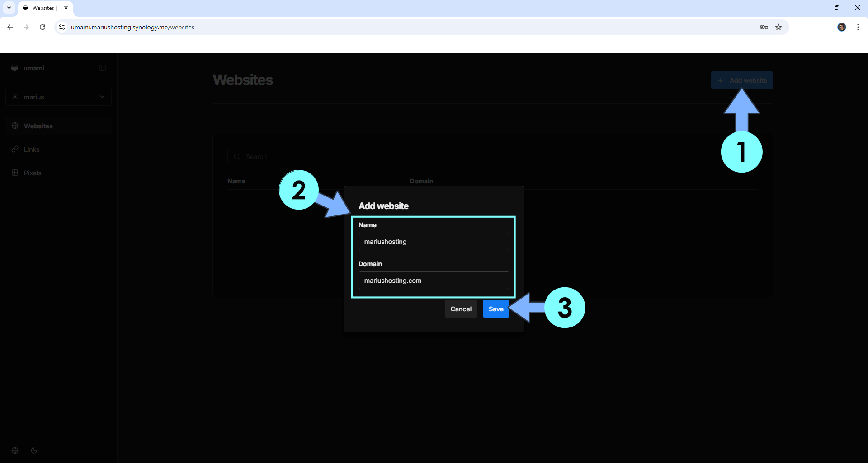Image resolution: width=868 pixels, height=463 pixels.
Task: Open Chrome three-dot menu
Action: pyautogui.click(x=858, y=27)
